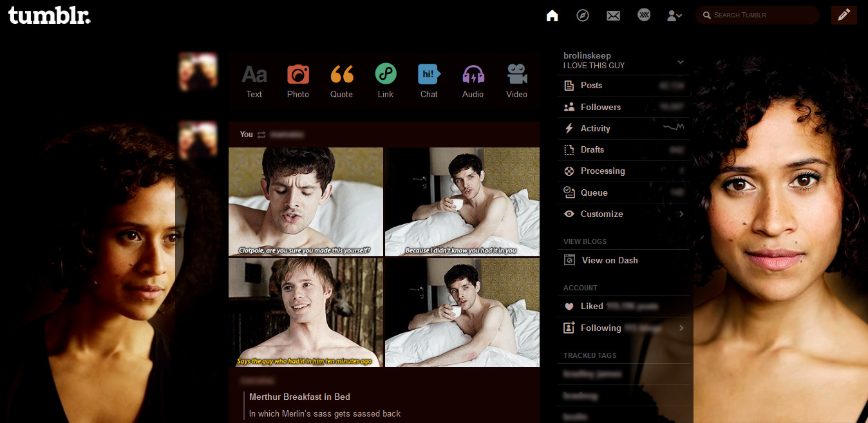
Task: Click the 'Merthur Breakfast in Bed' title
Action: [299, 397]
